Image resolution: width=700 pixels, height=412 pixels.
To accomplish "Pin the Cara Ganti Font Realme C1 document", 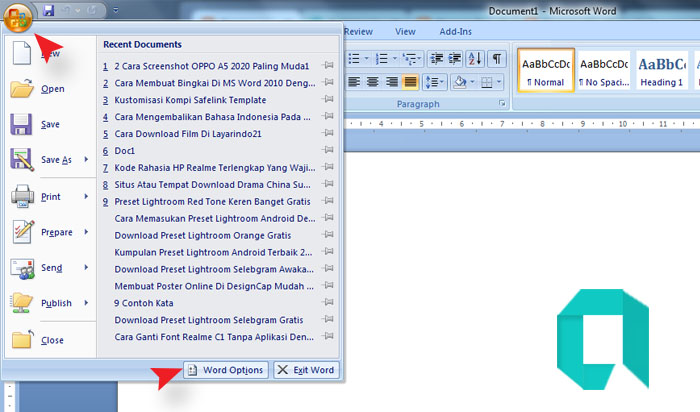I will [328, 336].
